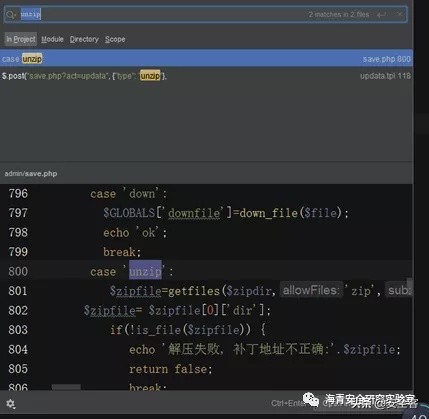The image size is (429, 419).
Task: Click 'return false' on line 805
Action: [x=170, y=369]
